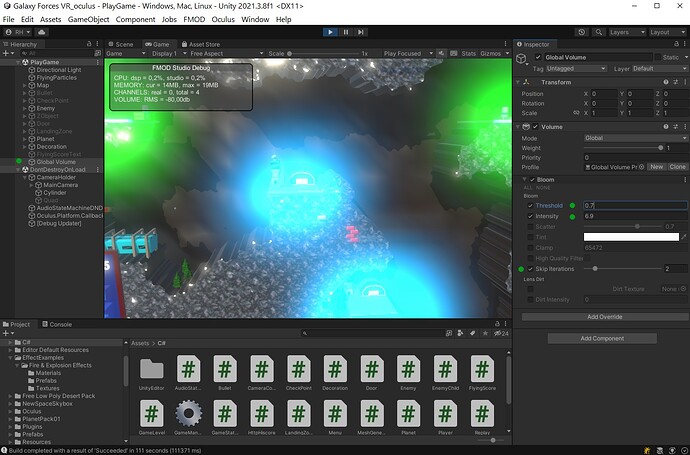Image resolution: width=690 pixels, height=455 pixels.
Task: Open Transform component help icon
Action: [666, 82]
